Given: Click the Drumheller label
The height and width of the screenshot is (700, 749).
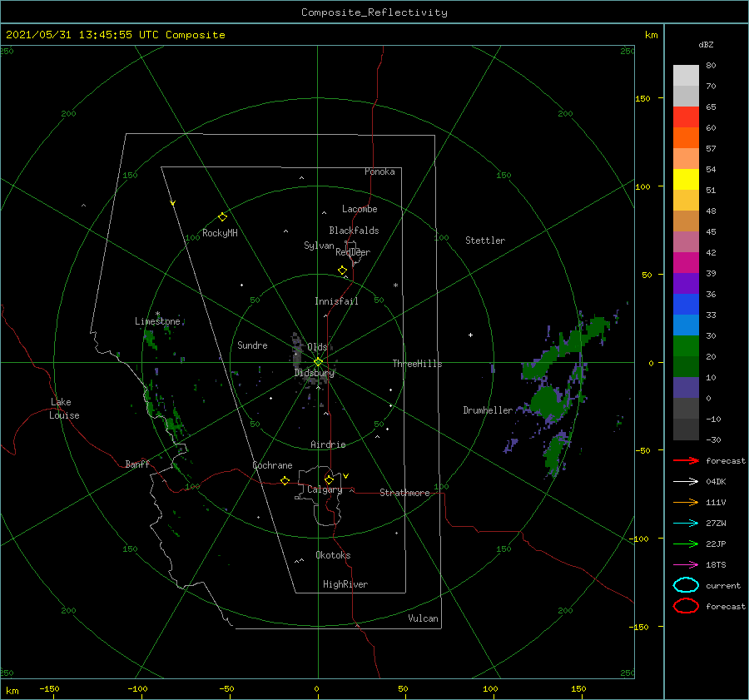Looking at the screenshot, I should coord(488,410).
